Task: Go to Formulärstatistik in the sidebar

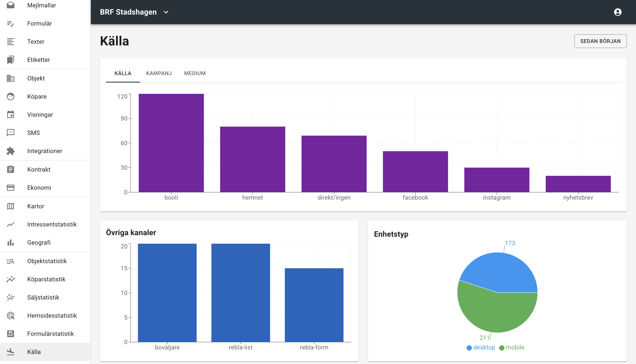Action: [x=50, y=334]
